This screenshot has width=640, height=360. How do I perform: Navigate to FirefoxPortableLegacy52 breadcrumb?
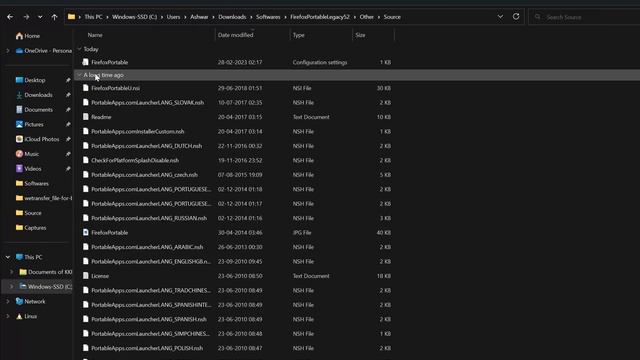(320, 17)
